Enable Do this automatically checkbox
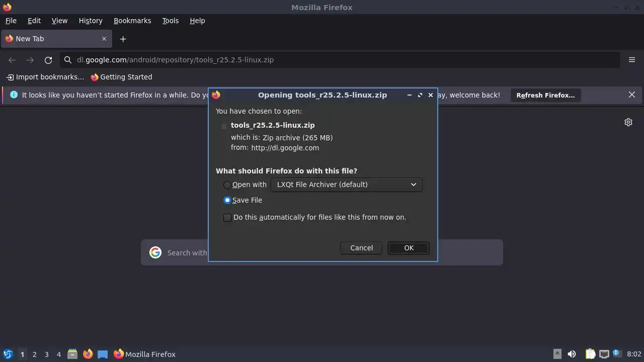 (x=227, y=217)
